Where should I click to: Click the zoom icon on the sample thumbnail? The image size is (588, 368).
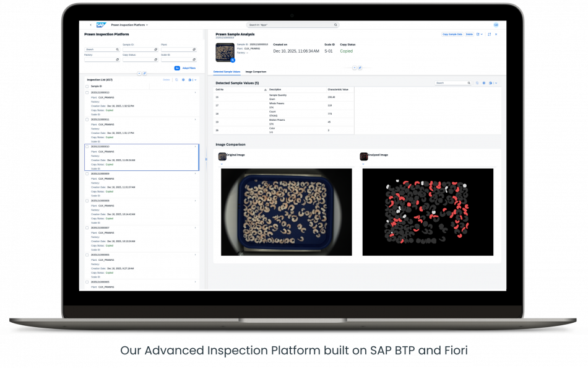[233, 60]
